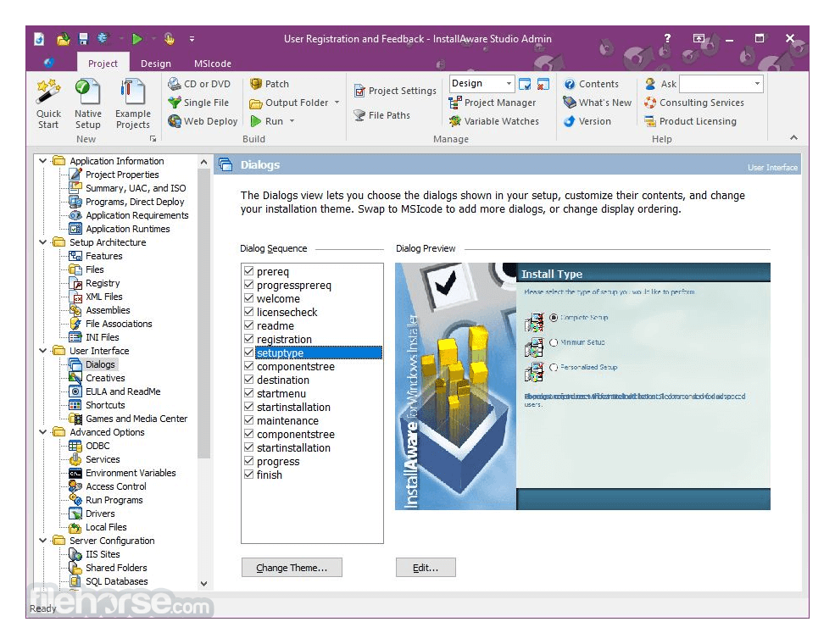Build as Single File
Viewport: 835px width, 644px height.
[198, 103]
